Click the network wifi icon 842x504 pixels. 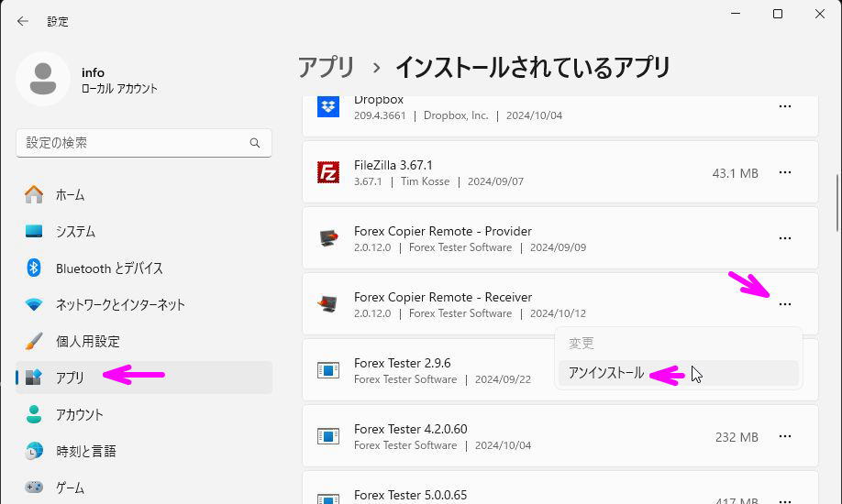(34, 304)
